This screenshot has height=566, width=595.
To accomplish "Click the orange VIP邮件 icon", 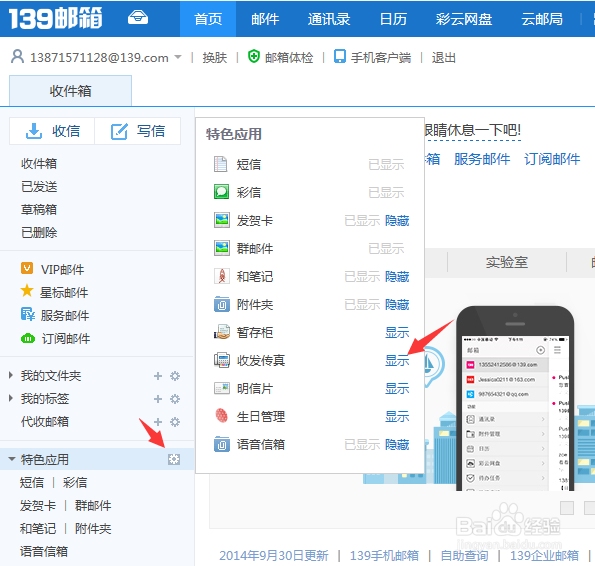I will pos(27,268).
